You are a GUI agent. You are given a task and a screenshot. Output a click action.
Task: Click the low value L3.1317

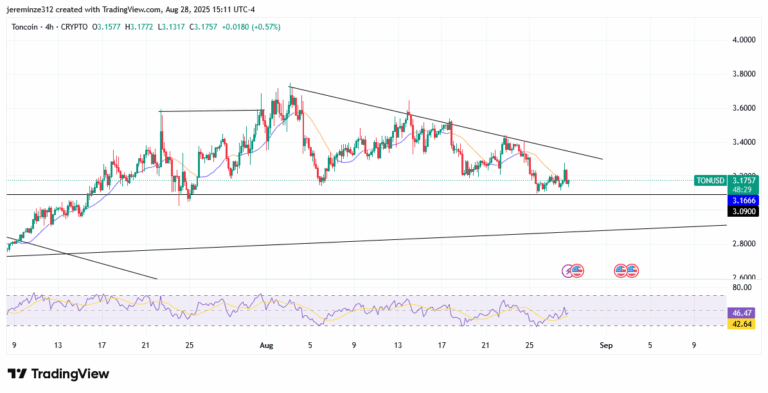171,27
